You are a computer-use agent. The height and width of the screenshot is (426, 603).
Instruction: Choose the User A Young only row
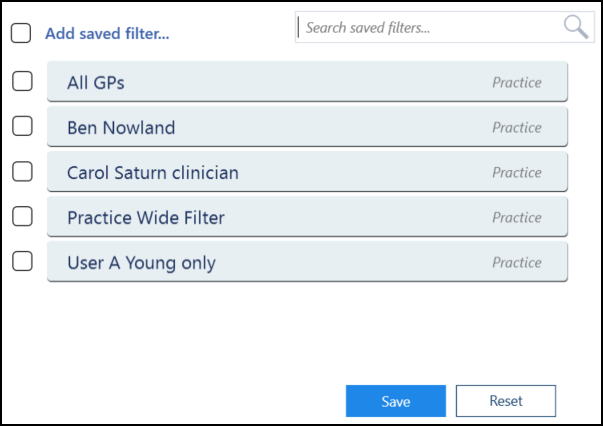pyautogui.click(x=307, y=261)
